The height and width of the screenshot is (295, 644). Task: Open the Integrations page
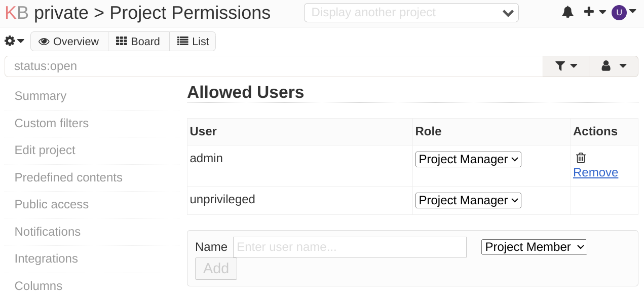(x=46, y=259)
